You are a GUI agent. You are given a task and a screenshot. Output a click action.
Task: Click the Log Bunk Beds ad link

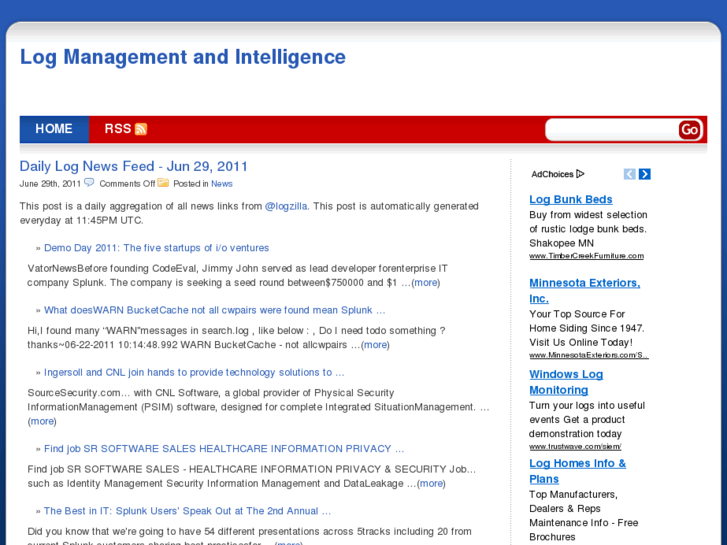(571, 199)
